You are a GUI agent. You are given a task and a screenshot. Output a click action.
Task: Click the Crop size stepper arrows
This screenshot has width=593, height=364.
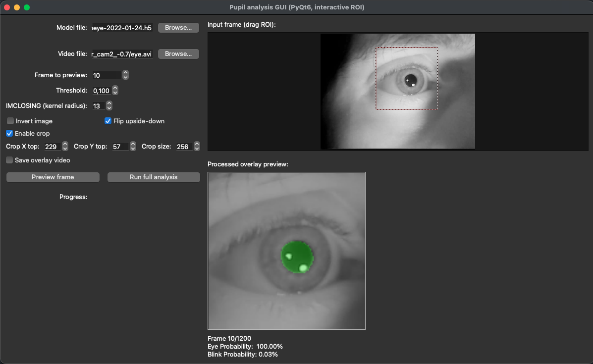coord(197,147)
